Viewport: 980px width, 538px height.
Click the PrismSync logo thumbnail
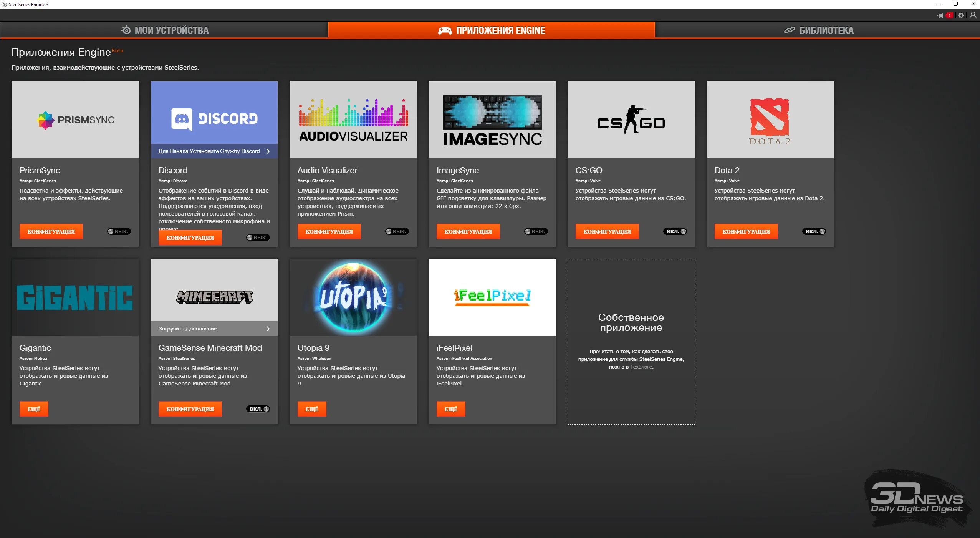(75, 120)
